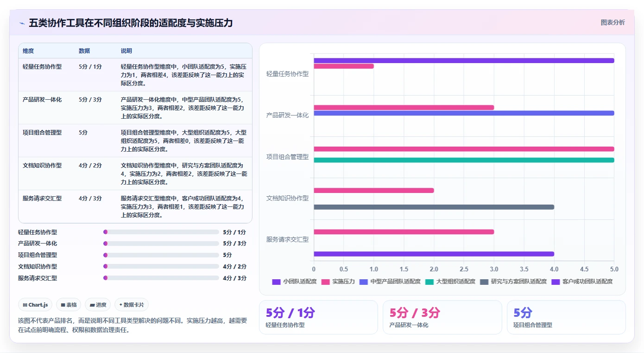Viewport: 644px width, 353px height.
Task: Click the 说明 table column header
Action: coord(126,51)
